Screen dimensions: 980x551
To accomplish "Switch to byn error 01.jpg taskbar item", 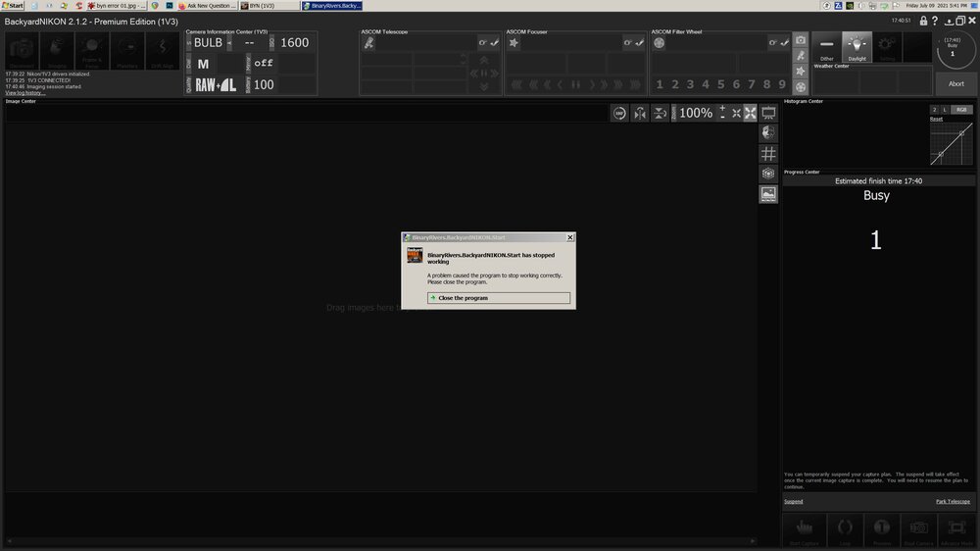I will click(x=117, y=6).
